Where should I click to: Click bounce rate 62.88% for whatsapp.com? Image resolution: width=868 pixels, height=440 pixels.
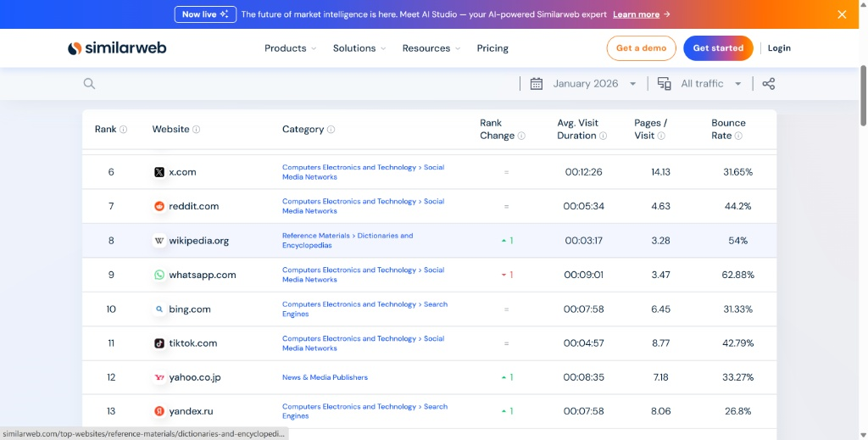pos(738,275)
